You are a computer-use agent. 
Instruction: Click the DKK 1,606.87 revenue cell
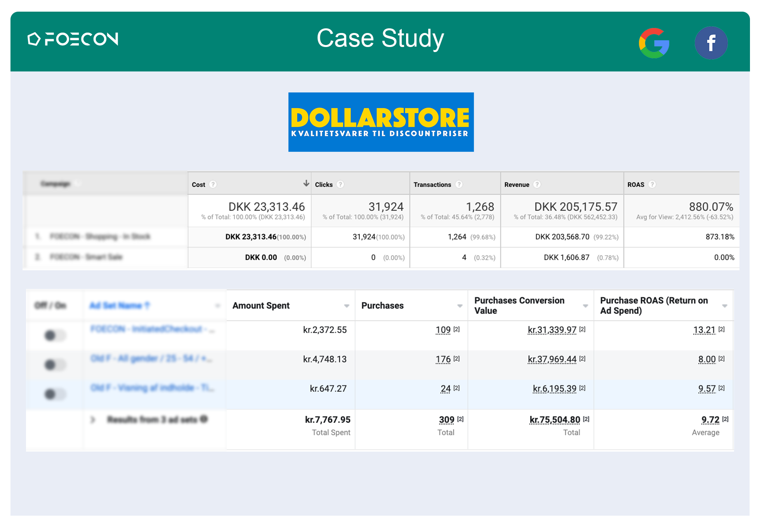point(566,257)
